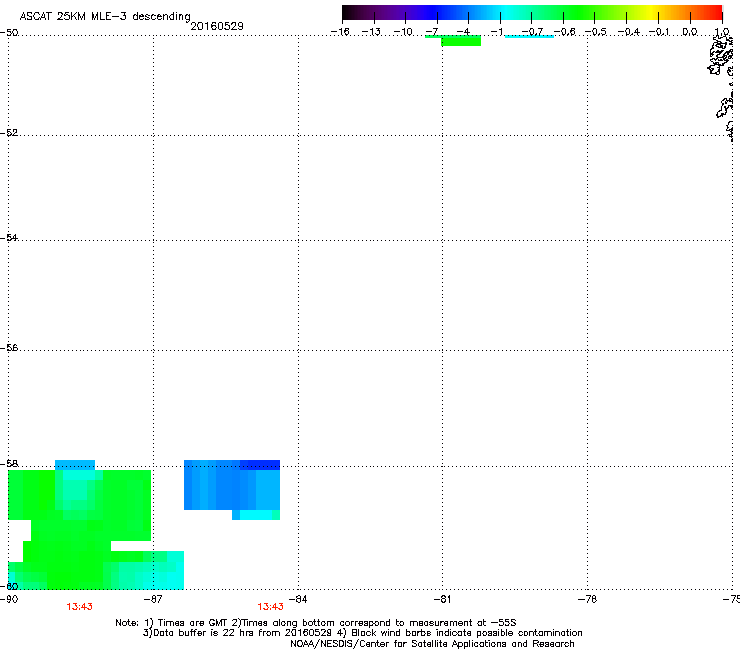Screen dimensions: 740x650
Task: Select the -56 latitude axis label
Action: click(x=9, y=347)
